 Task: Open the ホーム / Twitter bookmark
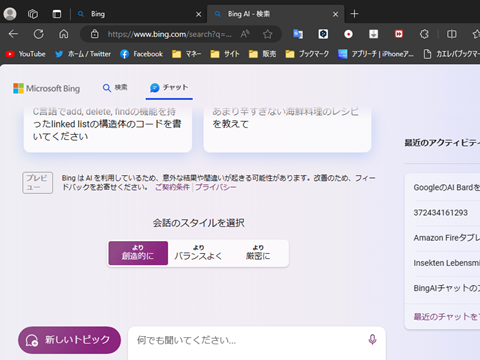coord(83,54)
